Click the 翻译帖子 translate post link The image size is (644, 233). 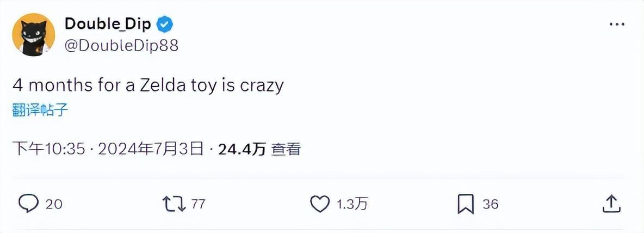coord(40,109)
